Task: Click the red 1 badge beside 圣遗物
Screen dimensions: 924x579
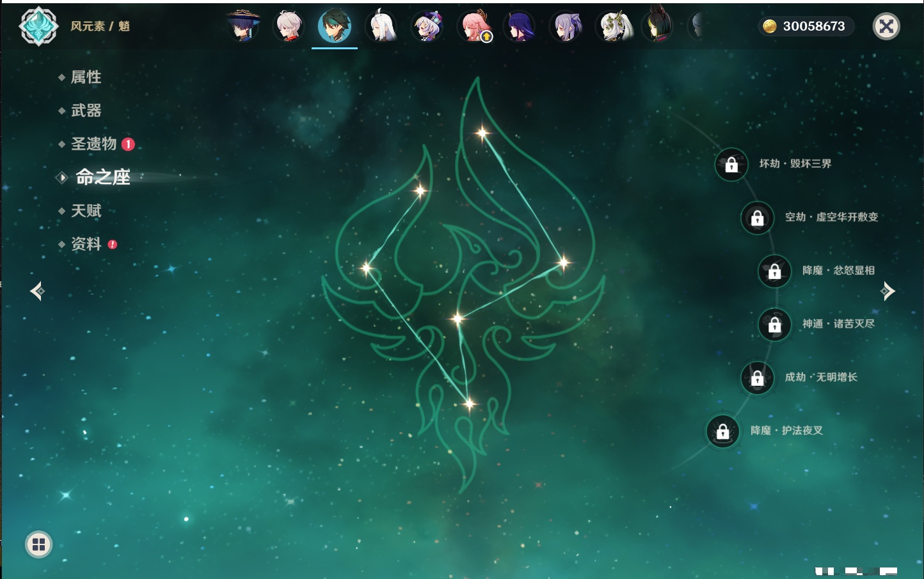Action: (128, 144)
